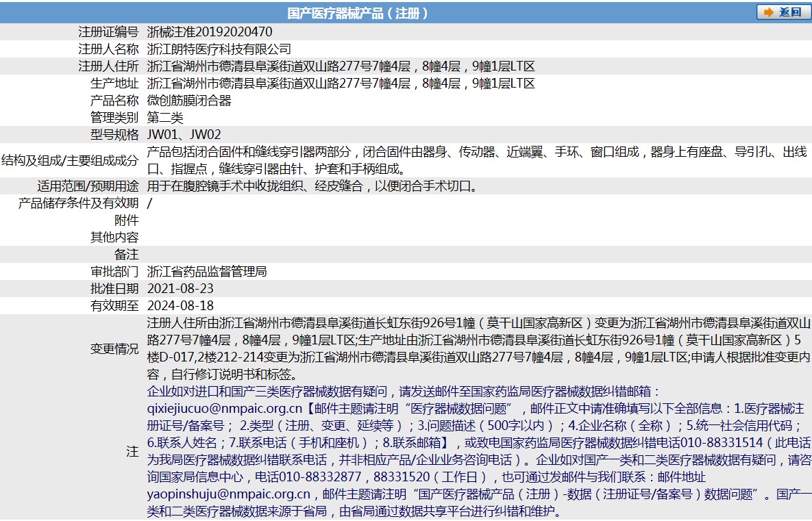Viewport: 812px width, 521px height.
Task: Click phone number 010-88331514 in the note
Action: click(x=722, y=442)
